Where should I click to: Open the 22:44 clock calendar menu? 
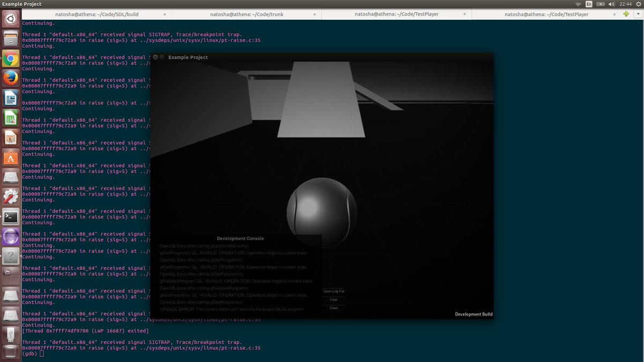coord(625,4)
